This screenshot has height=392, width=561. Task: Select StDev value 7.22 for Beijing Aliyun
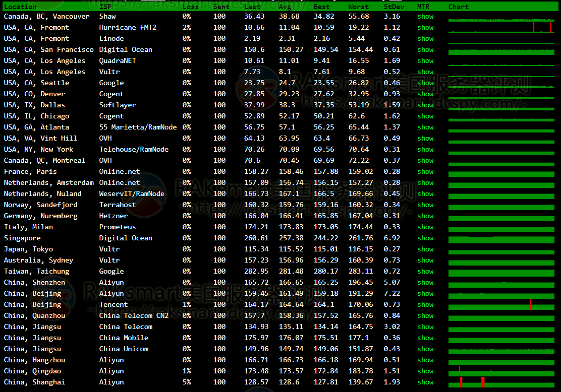pos(392,293)
